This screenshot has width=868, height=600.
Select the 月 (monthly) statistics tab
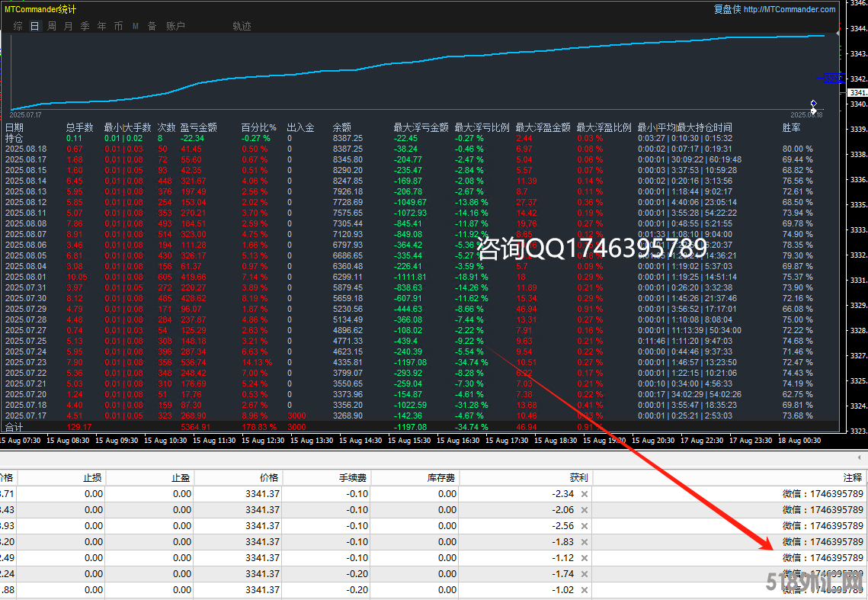(x=69, y=26)
